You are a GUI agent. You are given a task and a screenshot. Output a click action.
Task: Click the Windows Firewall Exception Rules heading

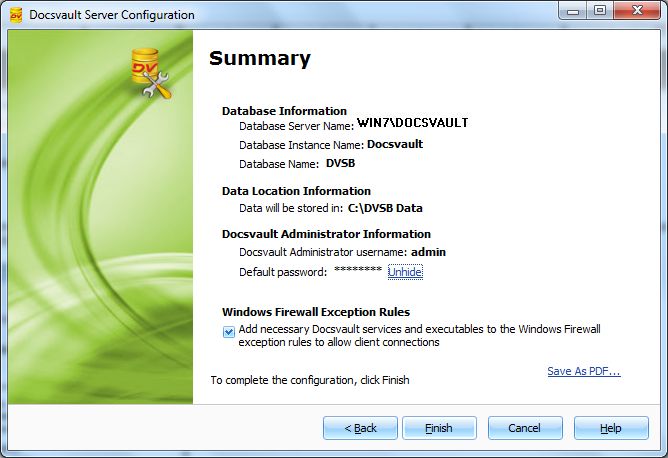point(316,312)
